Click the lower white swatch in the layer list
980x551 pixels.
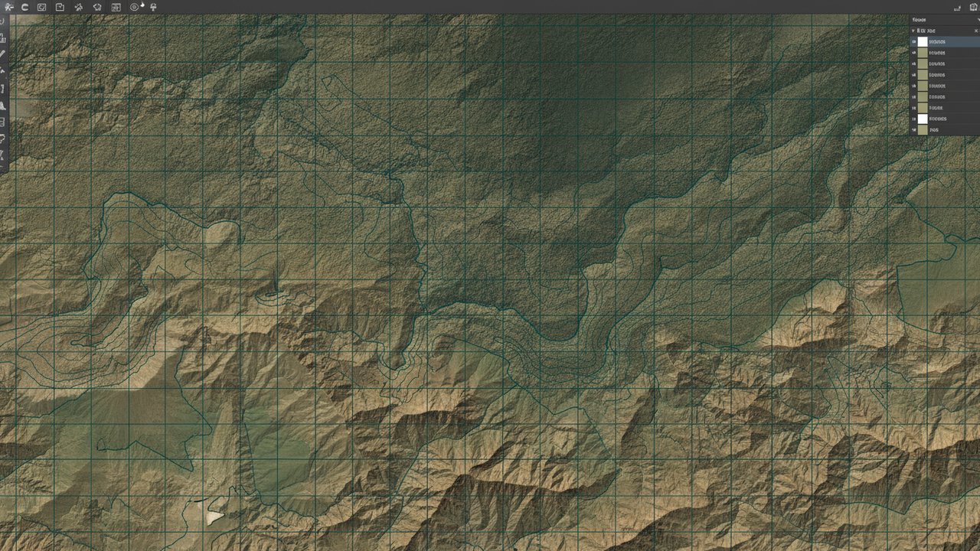923,119
